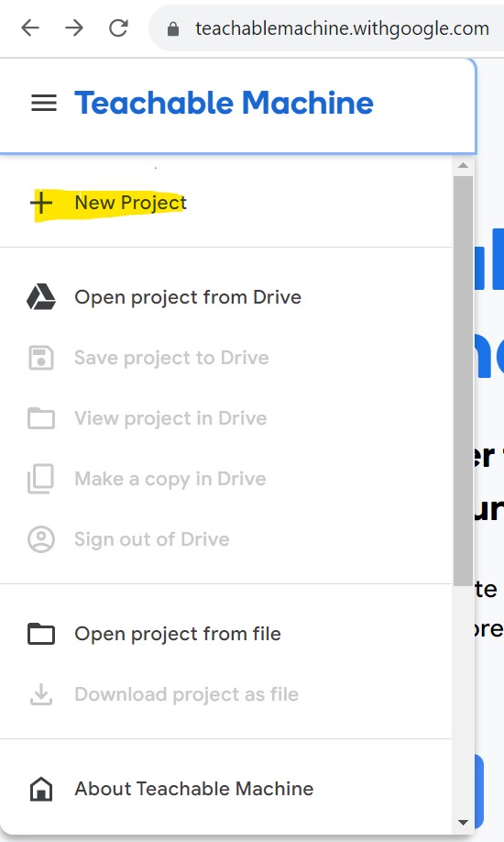This screenshot has height=842, width=504.
Task: Reload the page with the refresh button
Action: (118, 28)
